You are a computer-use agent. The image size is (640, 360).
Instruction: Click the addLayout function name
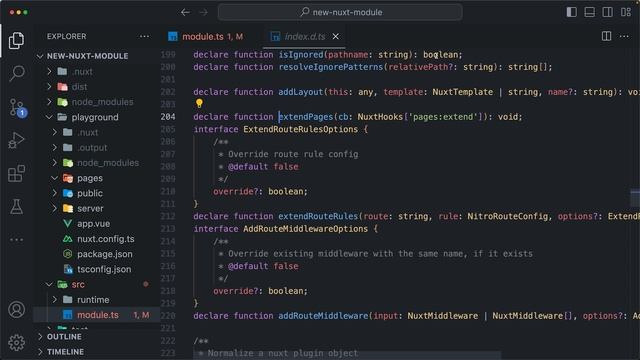click(300, 92)
